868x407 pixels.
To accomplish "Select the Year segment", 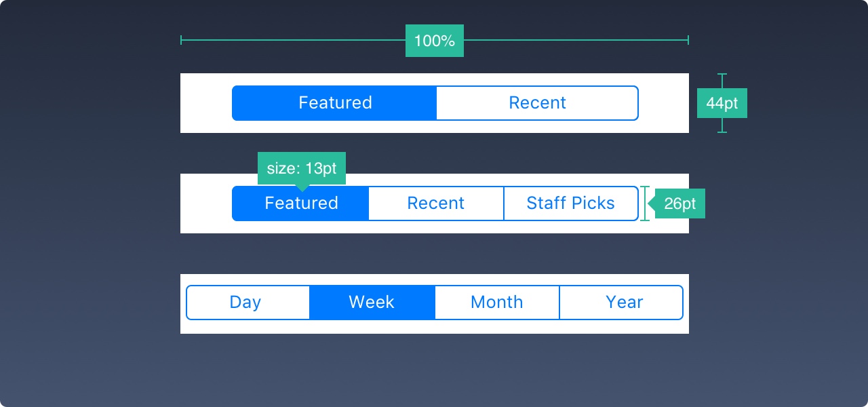I will pyautogui.click(x=624, y=303).
